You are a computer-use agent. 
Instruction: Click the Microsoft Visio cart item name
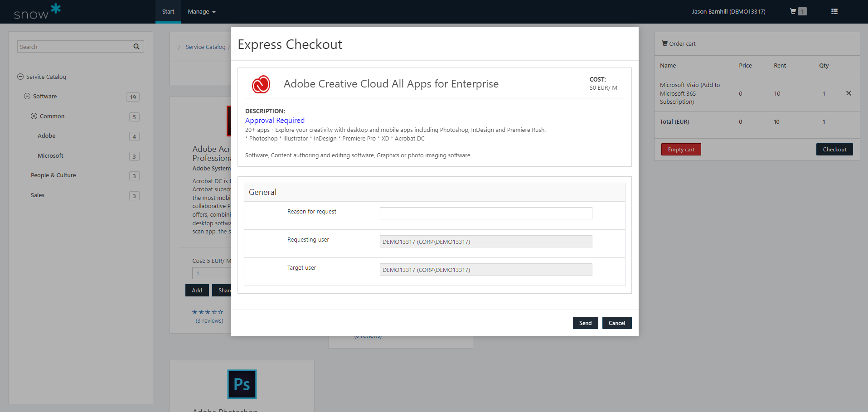pyautogui.click(x=690, y=93)
